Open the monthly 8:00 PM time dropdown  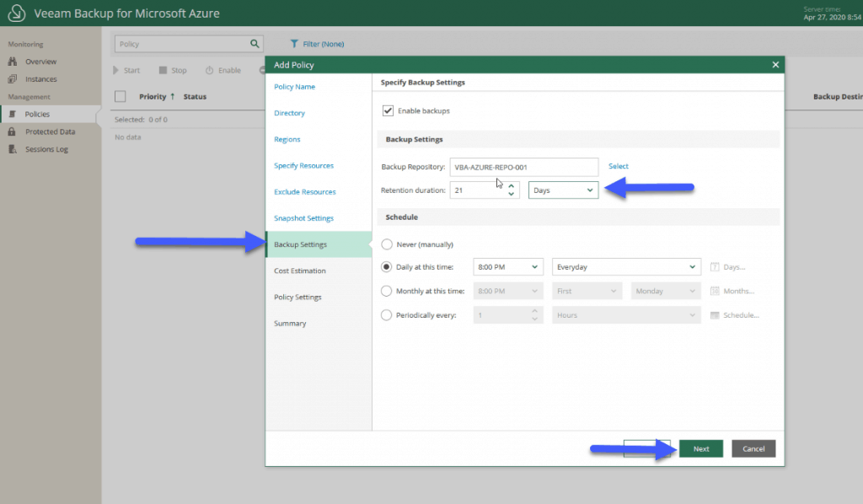point(508,291)
